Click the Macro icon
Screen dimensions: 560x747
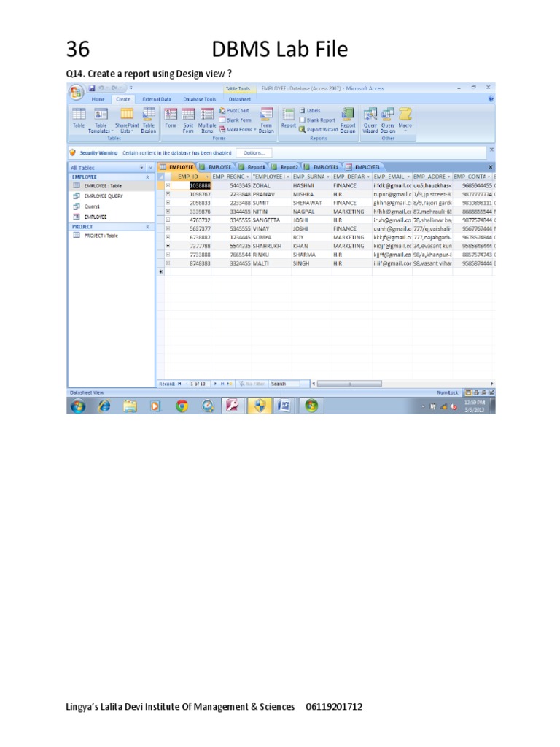click(405, 119)
